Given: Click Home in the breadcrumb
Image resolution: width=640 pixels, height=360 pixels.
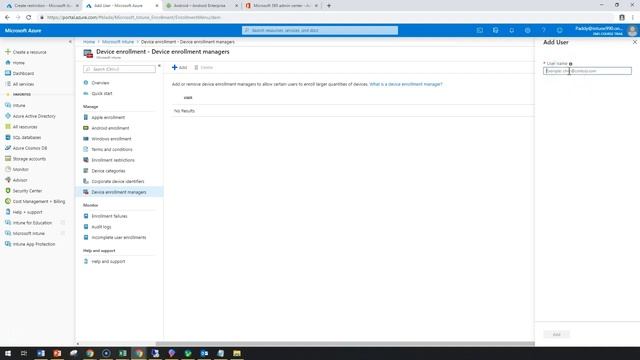Looking at the screenshot, I should 89,42.
